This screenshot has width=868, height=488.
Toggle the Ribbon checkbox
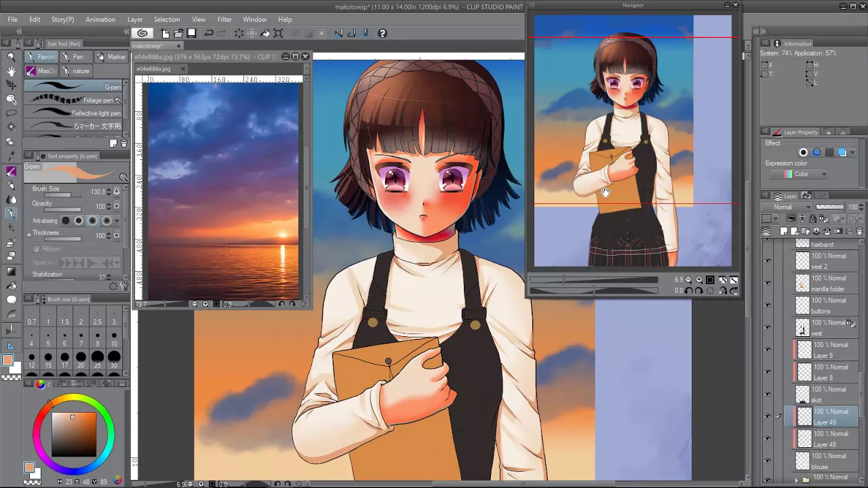click(37, 249)
